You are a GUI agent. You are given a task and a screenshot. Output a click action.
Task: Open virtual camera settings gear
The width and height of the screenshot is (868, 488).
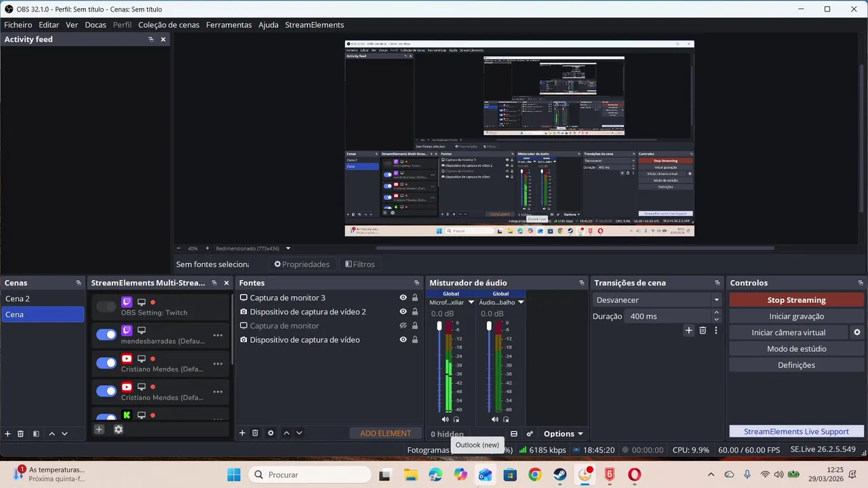pyautogui.click(x=857, y=333)
